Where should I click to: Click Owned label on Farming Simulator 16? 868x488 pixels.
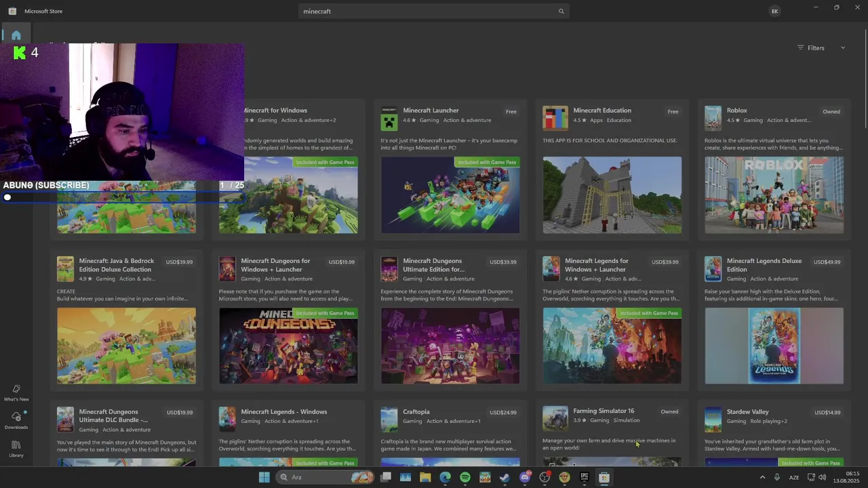coord(669,411)
